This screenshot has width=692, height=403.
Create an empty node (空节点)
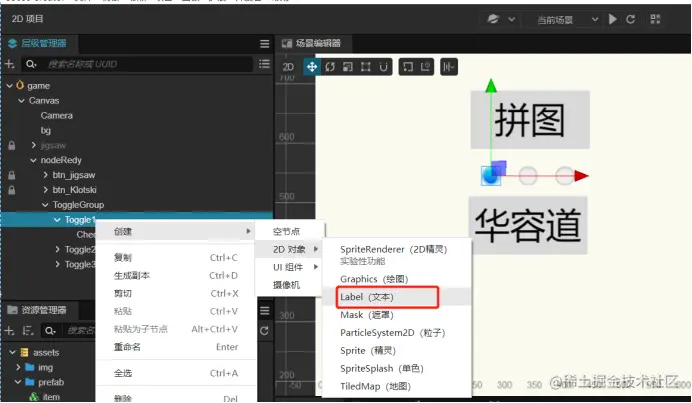click(x=290, y=231)
